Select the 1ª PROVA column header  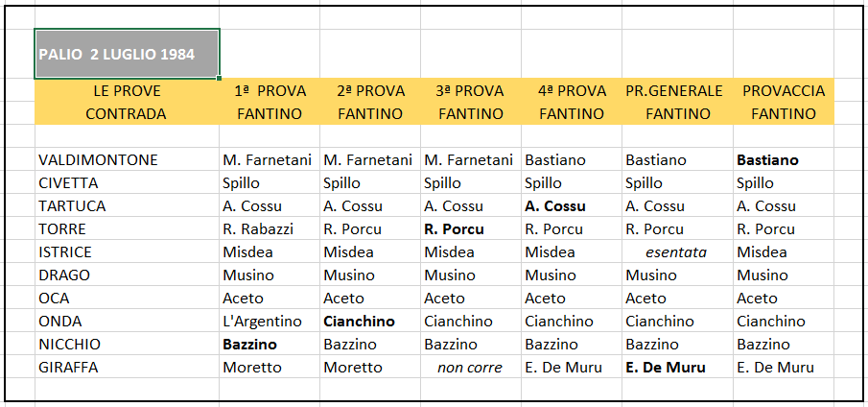[x=270, y=90]
